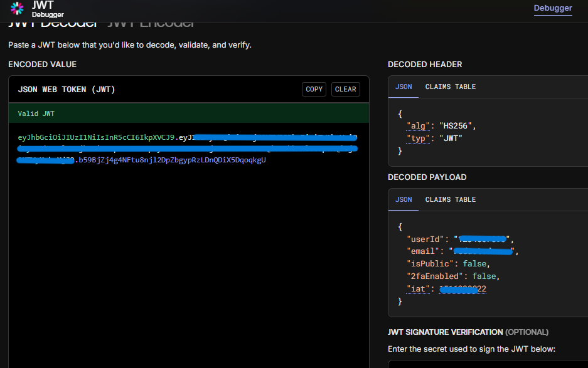Click the JSON WEB TOKEN (JWT) panel title
Image resolution: width=588 pixels, height=368 pixels.
click(67, 90)
